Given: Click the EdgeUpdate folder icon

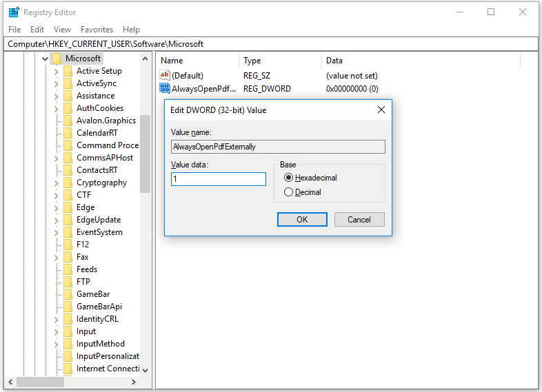Looking at the screenshot, I should click(68, 220).
